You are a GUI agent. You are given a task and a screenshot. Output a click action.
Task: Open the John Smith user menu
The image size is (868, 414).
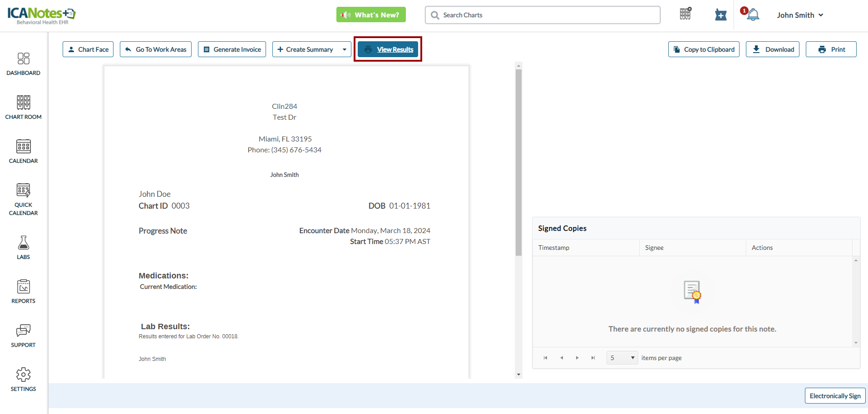(x=800, y=15)
